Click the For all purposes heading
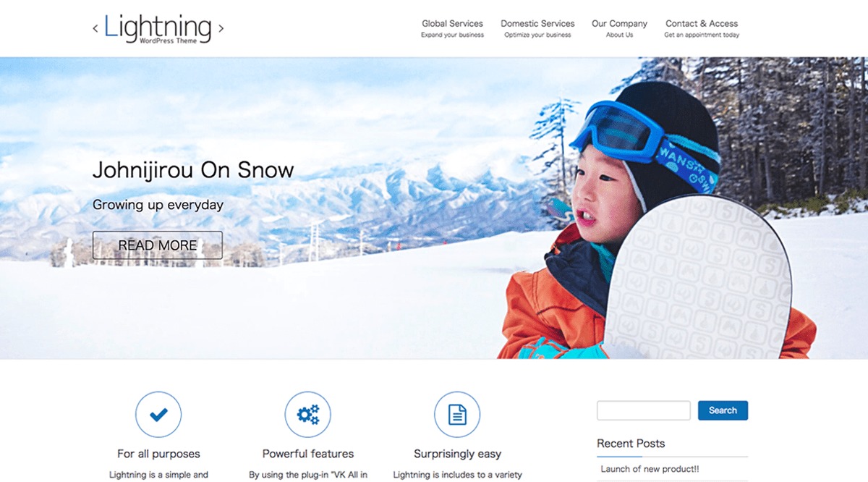The width and height of the screenshot is (868, 482). tap(158, 454)
